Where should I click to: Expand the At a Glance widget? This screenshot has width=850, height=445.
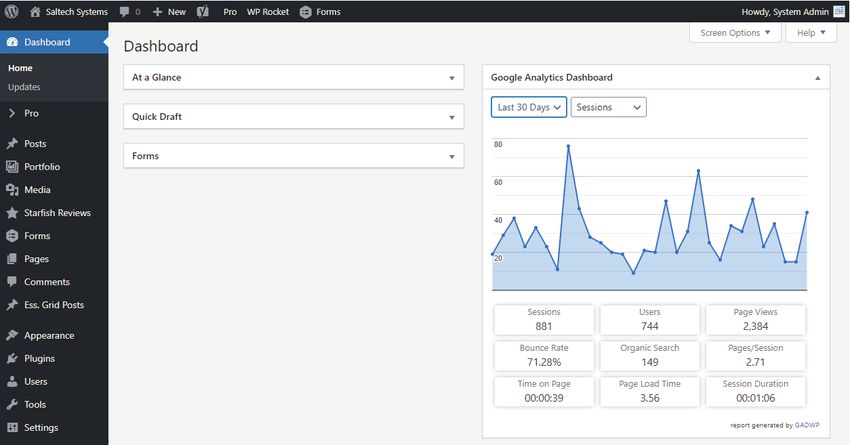452,78
